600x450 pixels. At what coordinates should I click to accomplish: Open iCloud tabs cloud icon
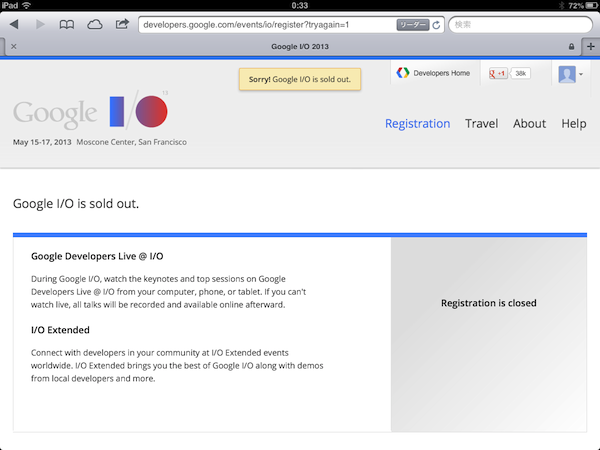click(95, 25)
